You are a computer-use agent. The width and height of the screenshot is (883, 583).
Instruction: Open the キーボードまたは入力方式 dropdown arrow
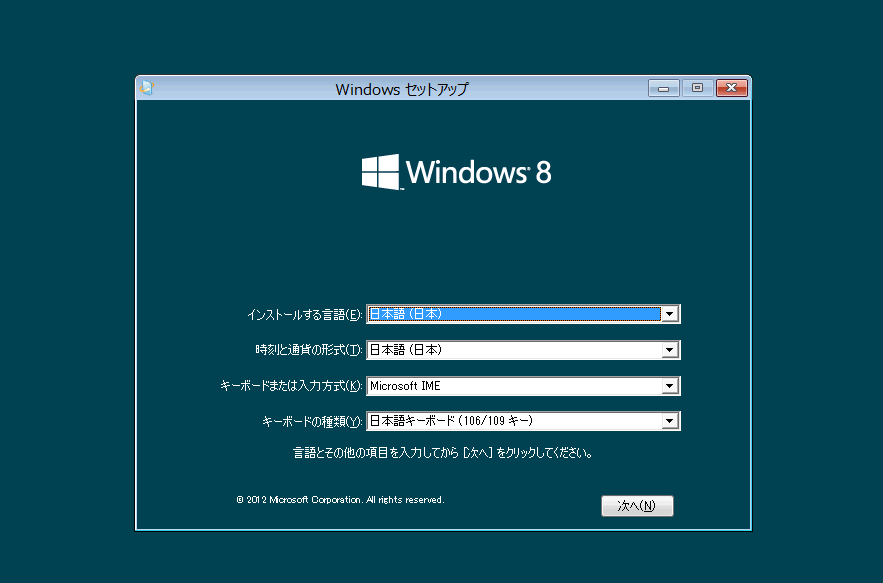(670, 386)
